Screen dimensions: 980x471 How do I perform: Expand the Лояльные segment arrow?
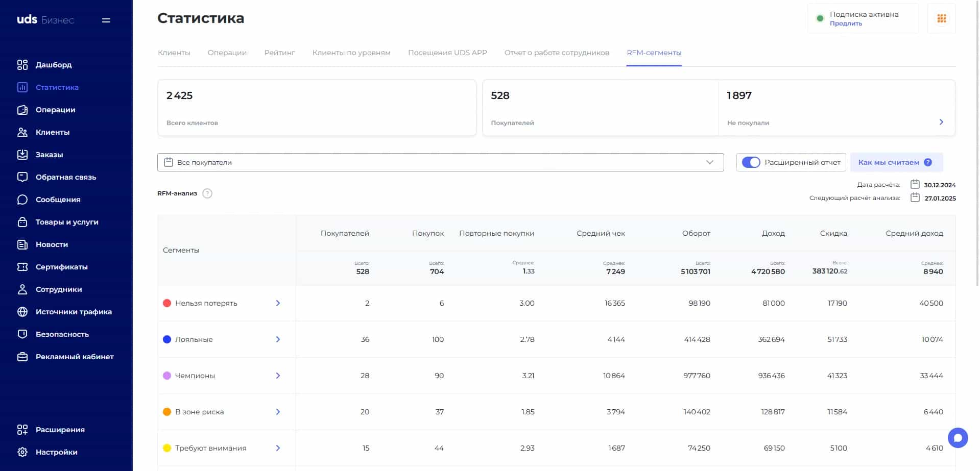point(278,339)
